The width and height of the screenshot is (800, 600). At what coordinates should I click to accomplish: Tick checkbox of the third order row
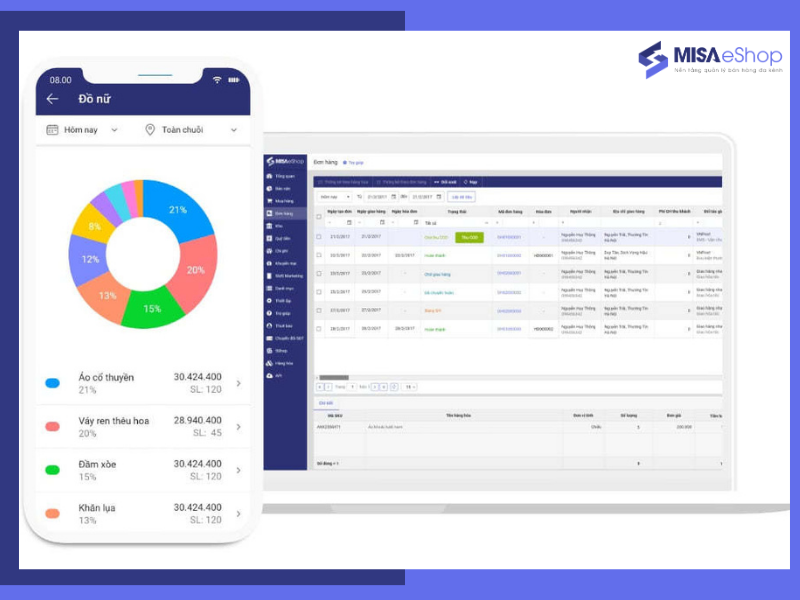319,273
